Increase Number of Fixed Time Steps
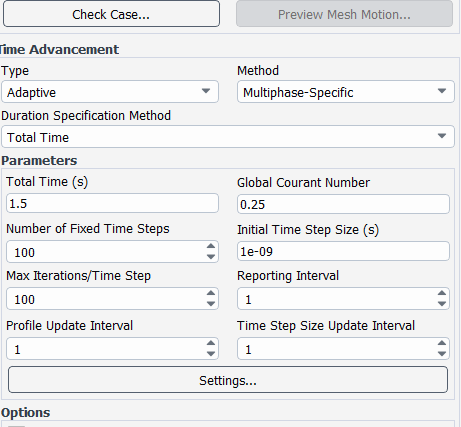Image resolution: width=461 pixels, height=427 pixels. pos(211,246)
